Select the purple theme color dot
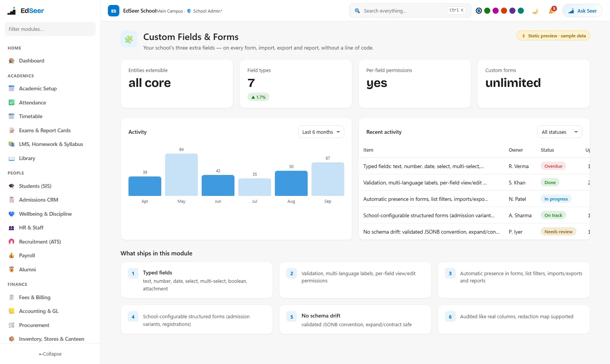Viewport: 610px width, 364px height. (512, 11)
